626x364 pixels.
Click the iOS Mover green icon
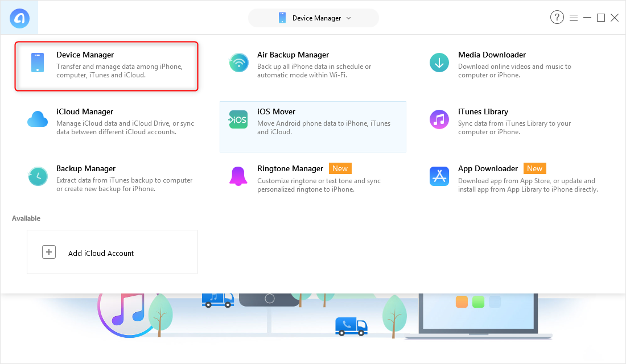tap(238, 119)
